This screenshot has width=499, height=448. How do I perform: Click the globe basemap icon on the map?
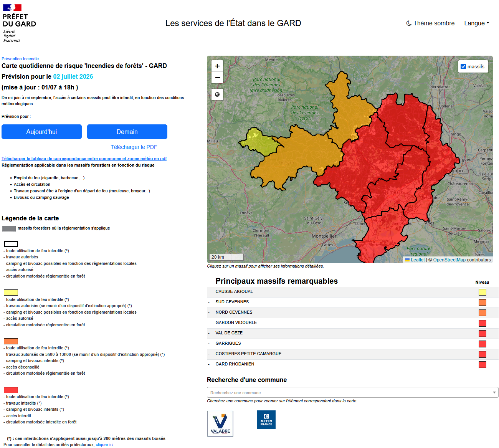217,94
